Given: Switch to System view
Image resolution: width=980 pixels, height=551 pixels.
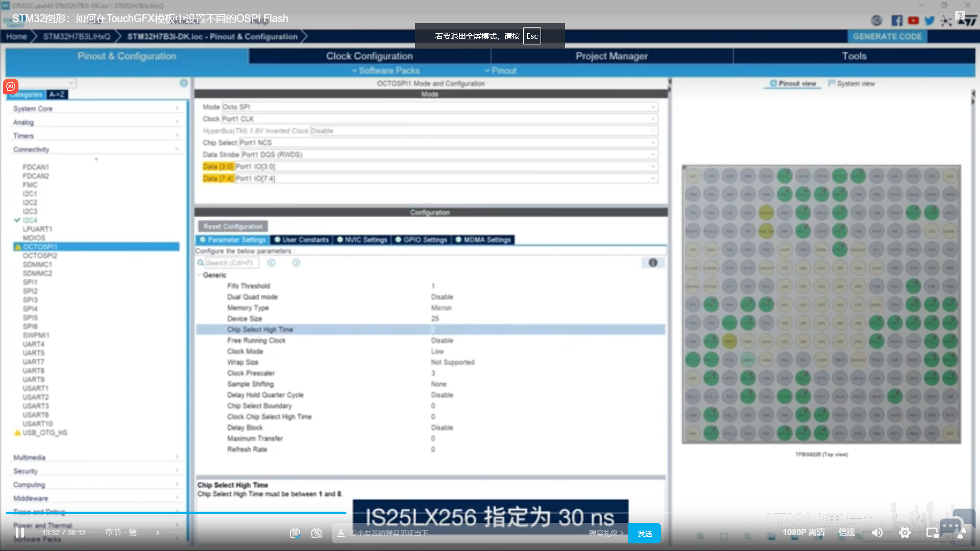Looking at the screenshot, I should pyautogui.click(x=851, y=83).
